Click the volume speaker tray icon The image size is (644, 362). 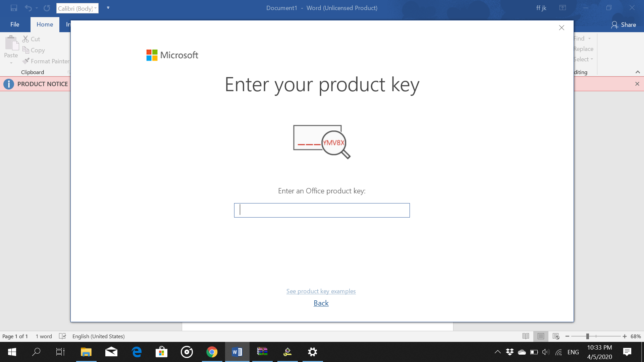pyautogui.click(x=546, y=352)
